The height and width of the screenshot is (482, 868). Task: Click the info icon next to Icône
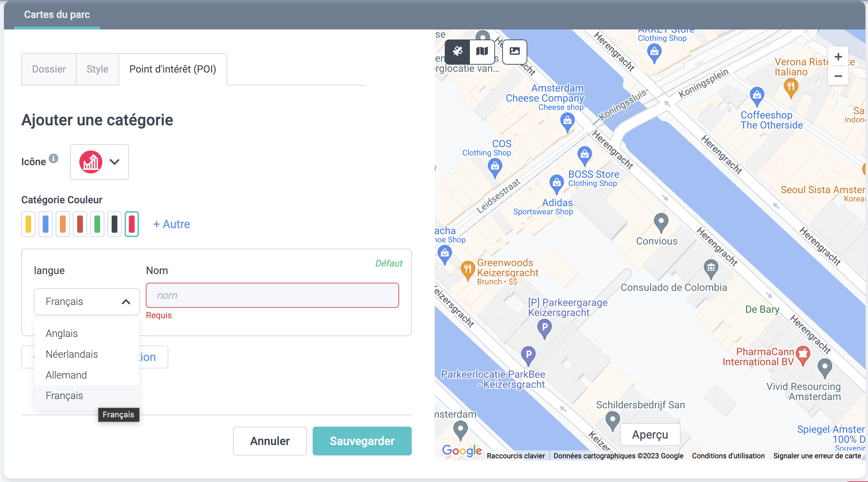tap(53, 158)
